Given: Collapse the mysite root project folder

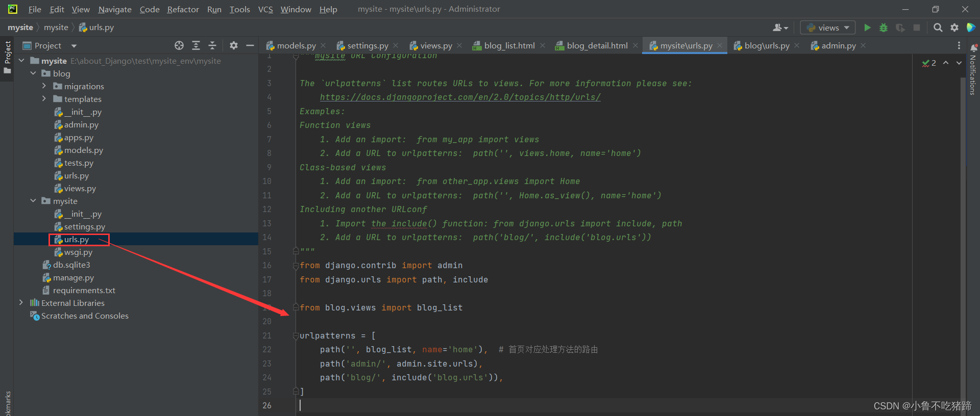Looking at the screenshot, I should click(21, 61).
